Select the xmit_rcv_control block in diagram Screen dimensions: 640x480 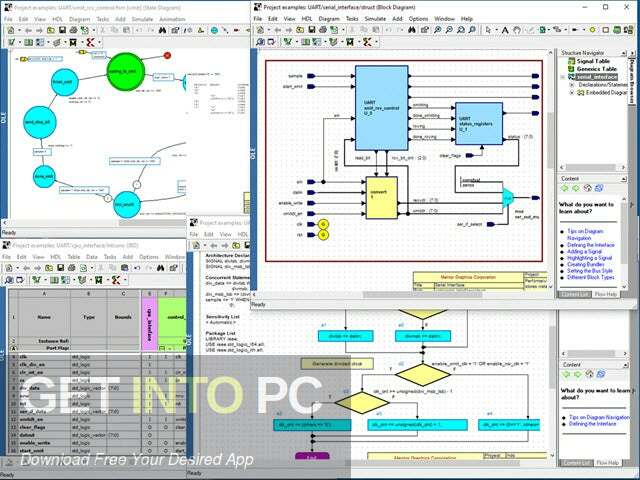tap(382, 108)
